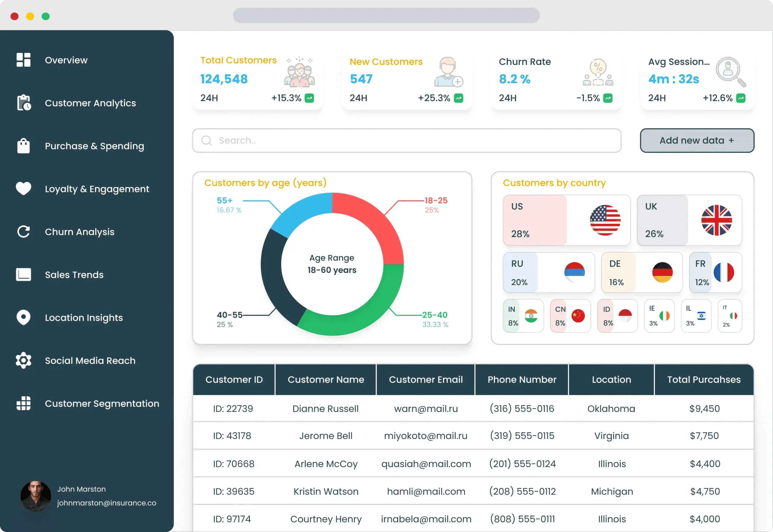Select the Customer Name column header

tap(326, 379)
